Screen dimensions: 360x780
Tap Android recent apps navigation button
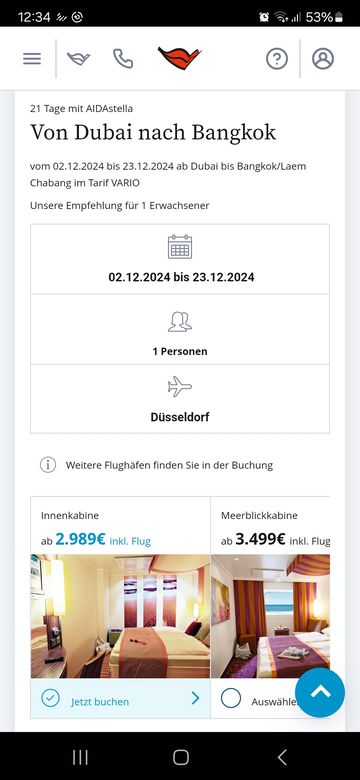pos(81,757)
